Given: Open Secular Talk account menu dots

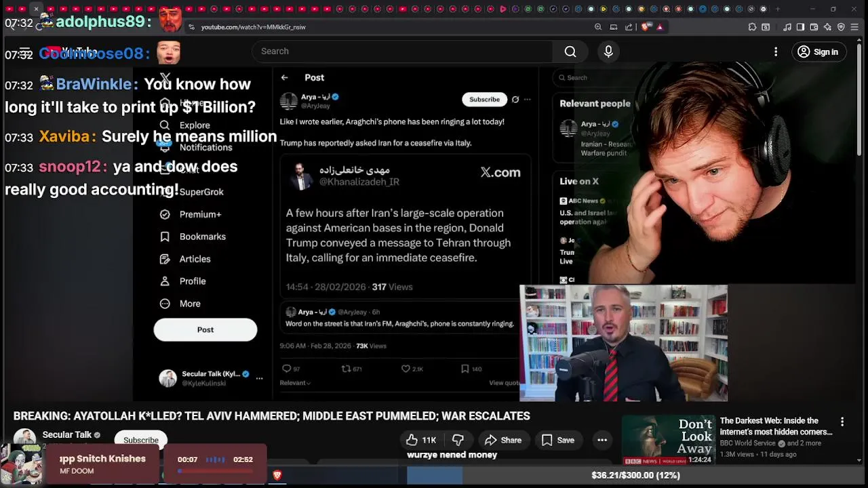Looking at the screenshot, I should coord(259,378).
